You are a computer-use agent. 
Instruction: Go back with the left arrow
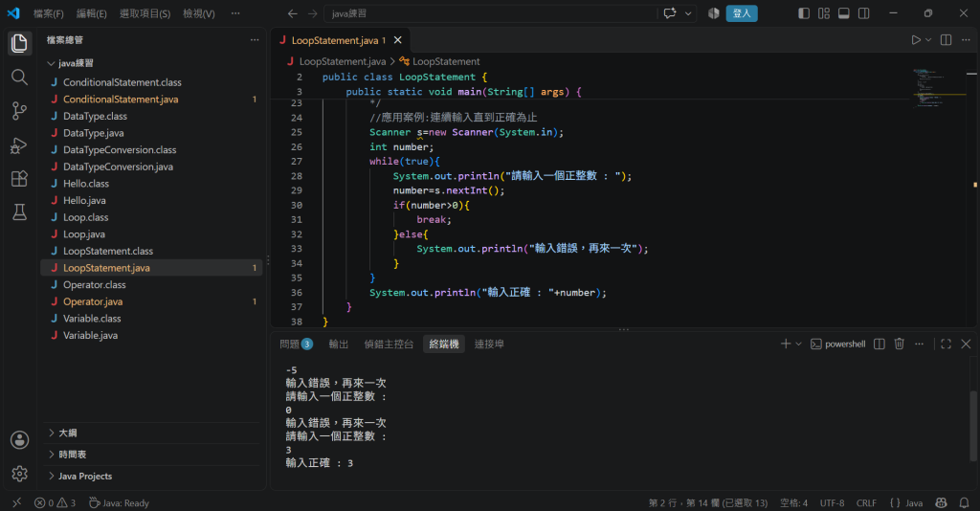point(293,13)
